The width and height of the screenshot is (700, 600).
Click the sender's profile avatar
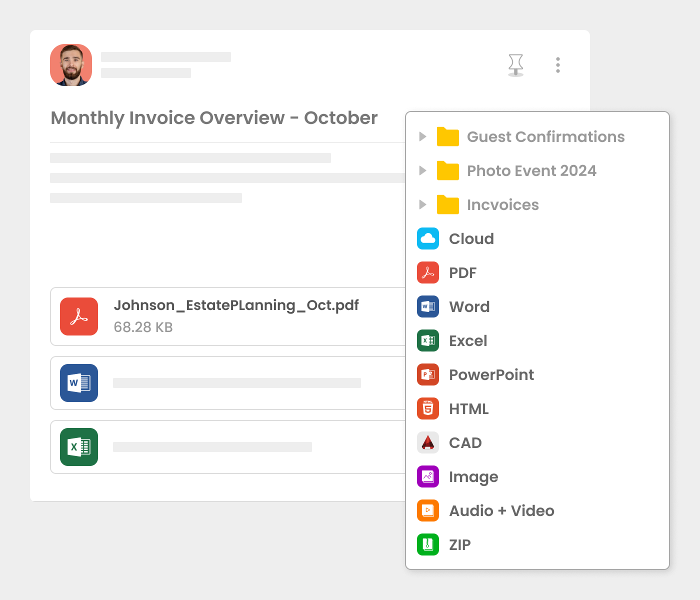click(x=71, y=65)
